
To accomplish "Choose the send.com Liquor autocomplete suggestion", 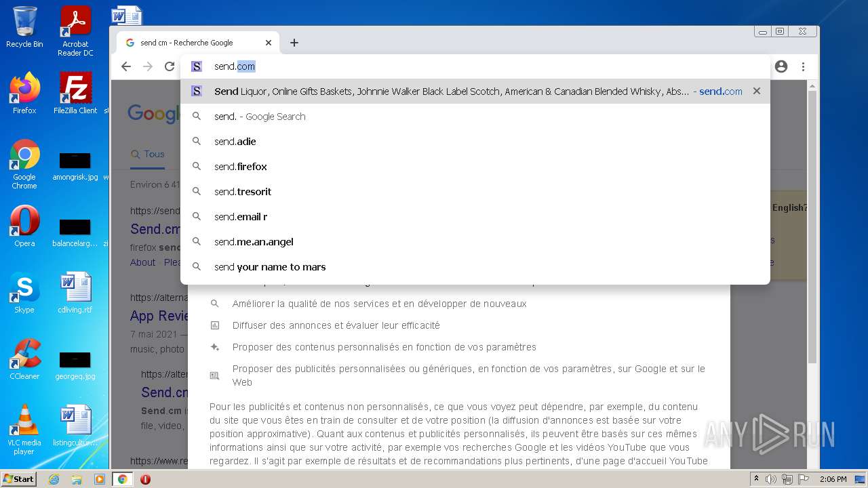I will (x=475, y=91).
